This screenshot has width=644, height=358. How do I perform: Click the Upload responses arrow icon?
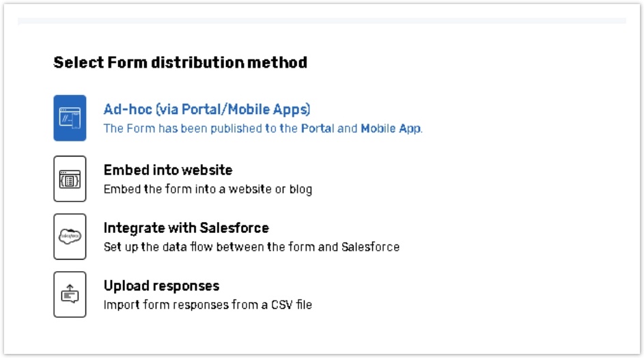70,294
